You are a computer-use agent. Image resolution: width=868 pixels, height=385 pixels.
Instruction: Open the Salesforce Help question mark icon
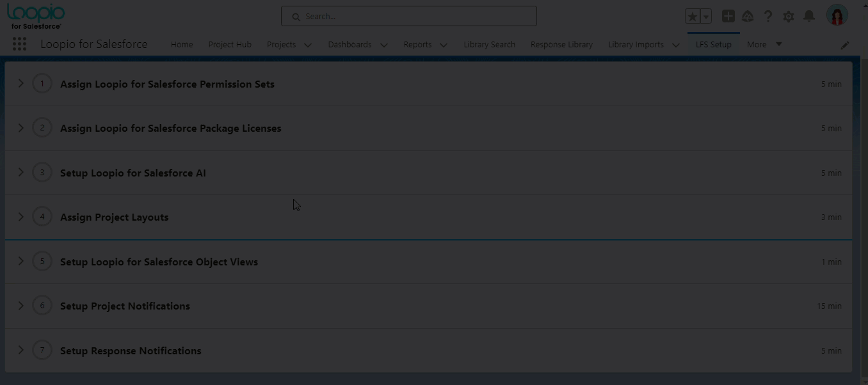(768, 17)
